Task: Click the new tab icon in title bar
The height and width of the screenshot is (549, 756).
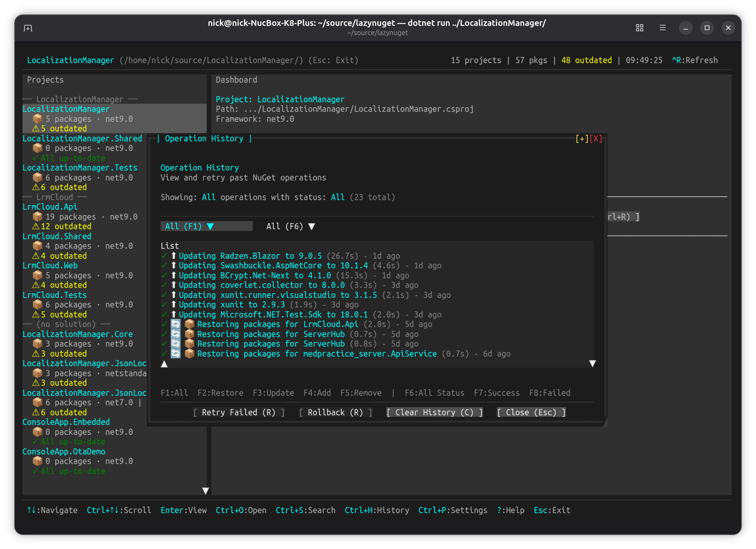Action: (28, 28)
